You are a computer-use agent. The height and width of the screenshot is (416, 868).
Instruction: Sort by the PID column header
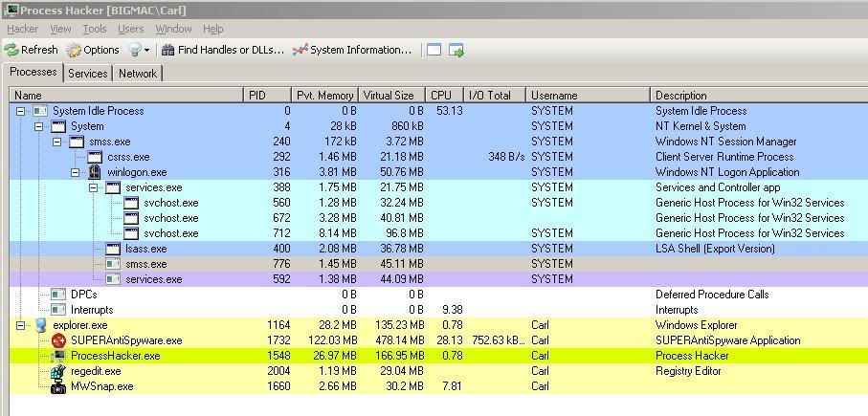[x=268, y=95]
